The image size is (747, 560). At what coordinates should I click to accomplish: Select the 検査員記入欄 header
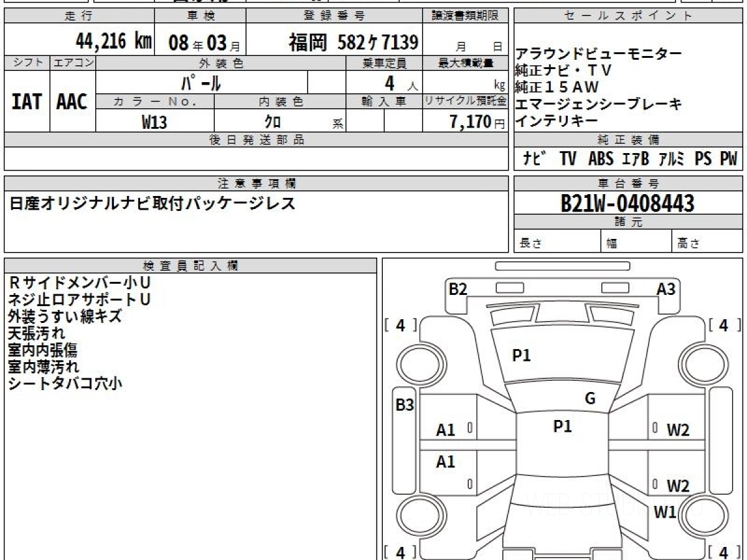(190, 266)
